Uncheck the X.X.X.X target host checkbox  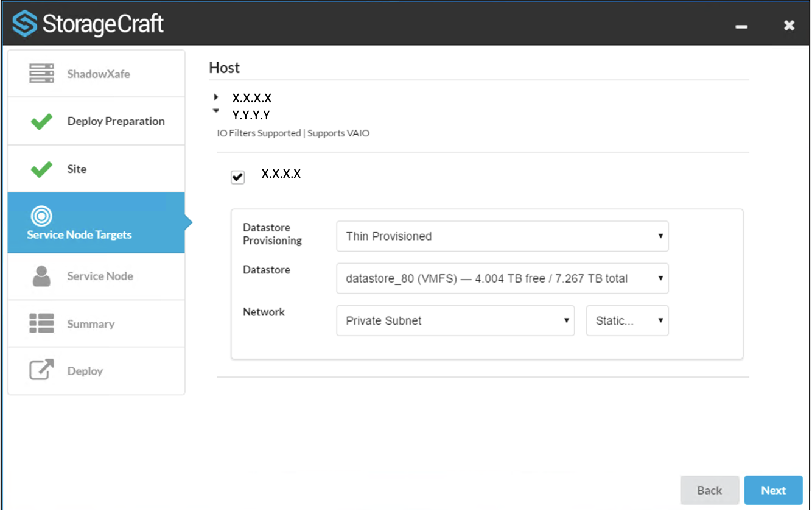pyautogui.click(x=237, y=178)
